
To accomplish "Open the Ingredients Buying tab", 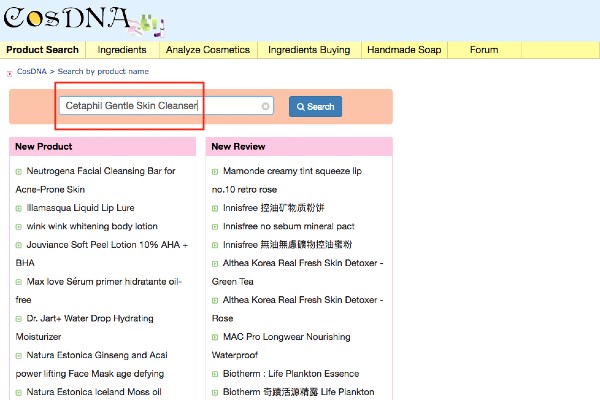I will 309,50.
